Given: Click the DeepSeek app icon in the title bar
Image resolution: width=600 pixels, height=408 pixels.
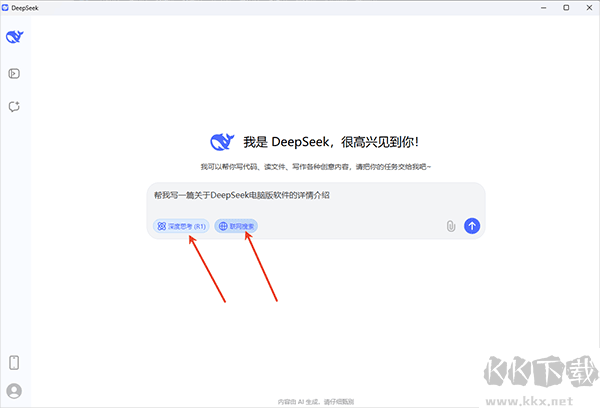Looking at the screenshot, I should click(x=5, y=8).
